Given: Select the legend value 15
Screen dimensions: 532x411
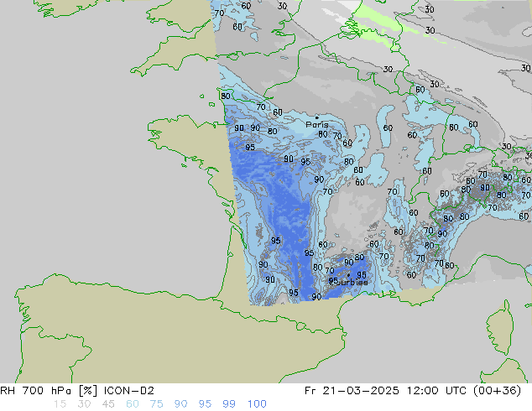Looking at the screenshot, I should [60, 404].
